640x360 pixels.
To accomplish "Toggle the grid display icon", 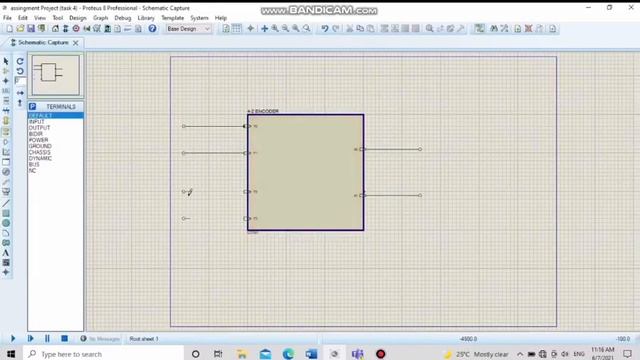I will point(236,29).
